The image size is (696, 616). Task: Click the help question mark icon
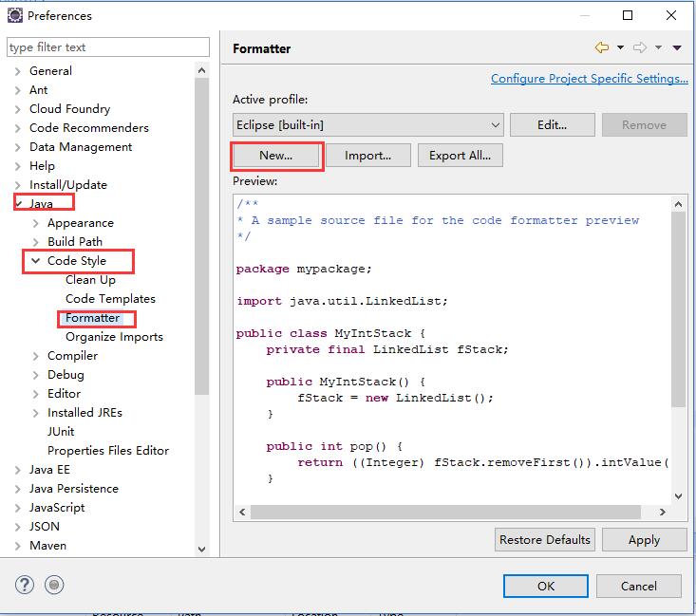click(25, 585)
